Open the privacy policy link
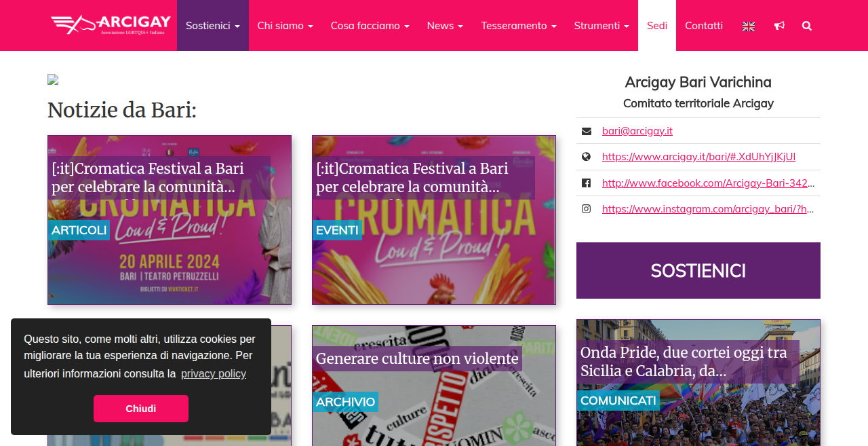The width and height of the screenshot is (868, 446). [x=214, y=374]
